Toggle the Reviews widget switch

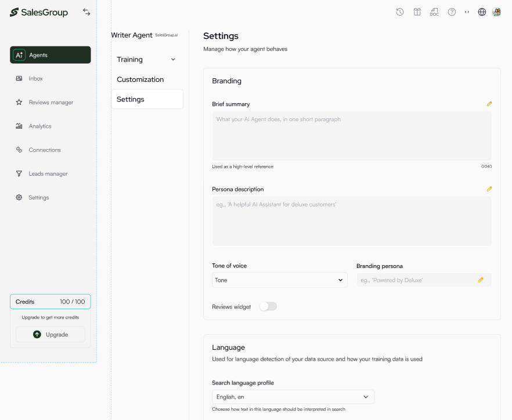tap(268, 306)
